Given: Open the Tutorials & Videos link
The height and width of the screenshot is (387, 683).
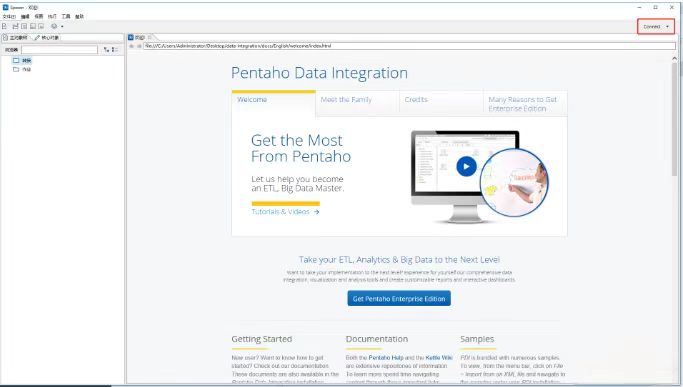Looking at the screenshot, I should pos(285,212).
